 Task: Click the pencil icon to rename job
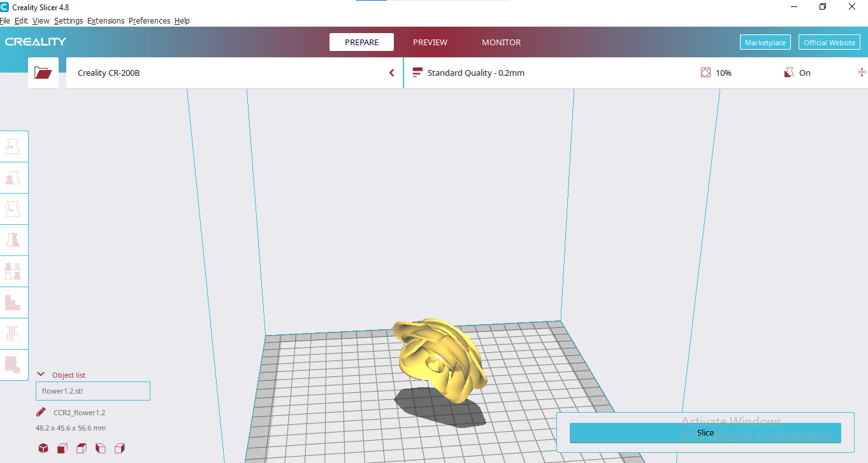(x=41, y=412)
